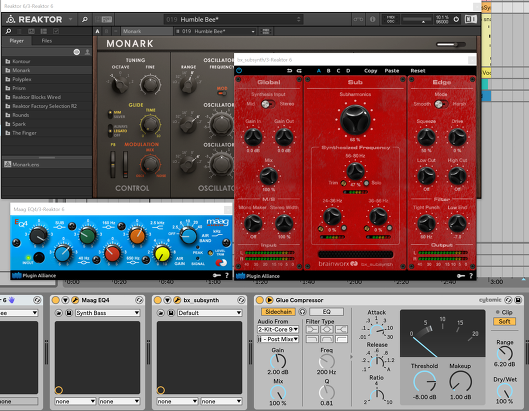Click Reset in bx_subsynth toolbar
Image resolution: width=529 pixels, height=411 pixels.
pos(418,71)
